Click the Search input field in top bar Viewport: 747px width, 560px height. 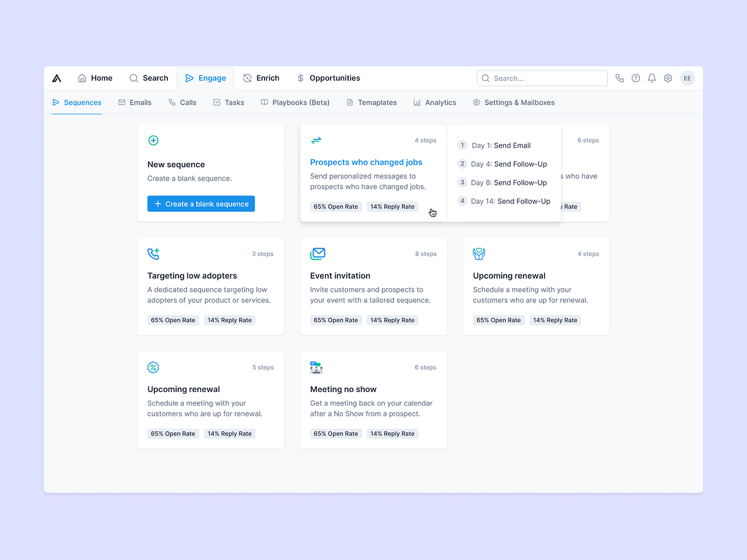pos(542,78)
